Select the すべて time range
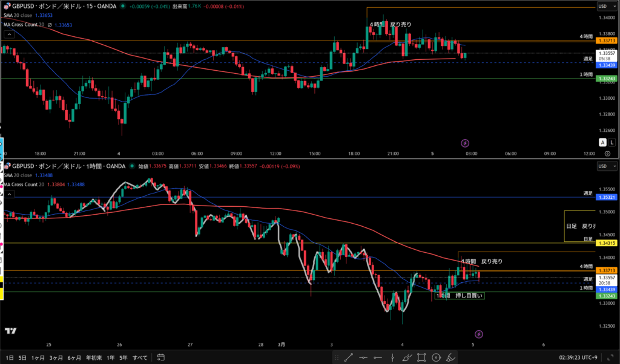This screenshot has height=364, width=620. click(x=139, y=357)
